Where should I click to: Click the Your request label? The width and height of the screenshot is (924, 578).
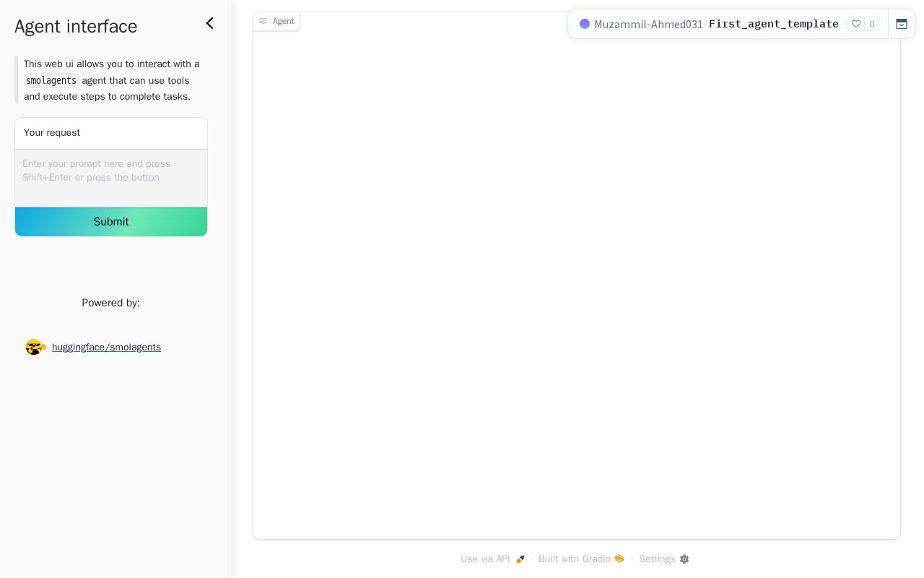coord(52,133)
